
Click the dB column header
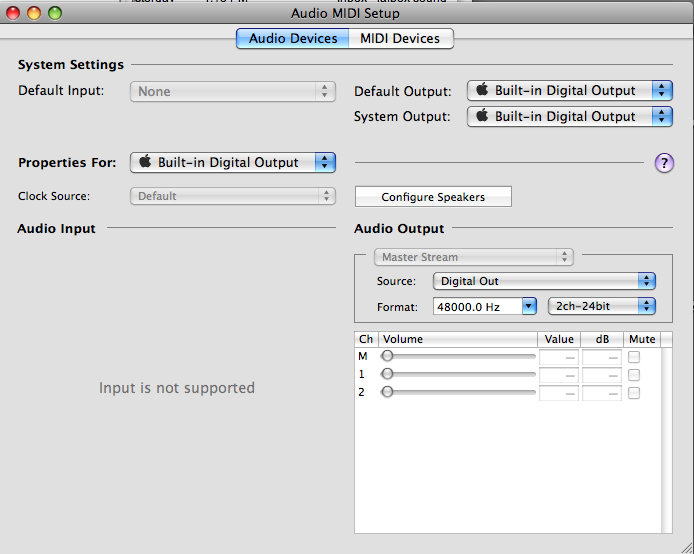[x=602, y=339]
